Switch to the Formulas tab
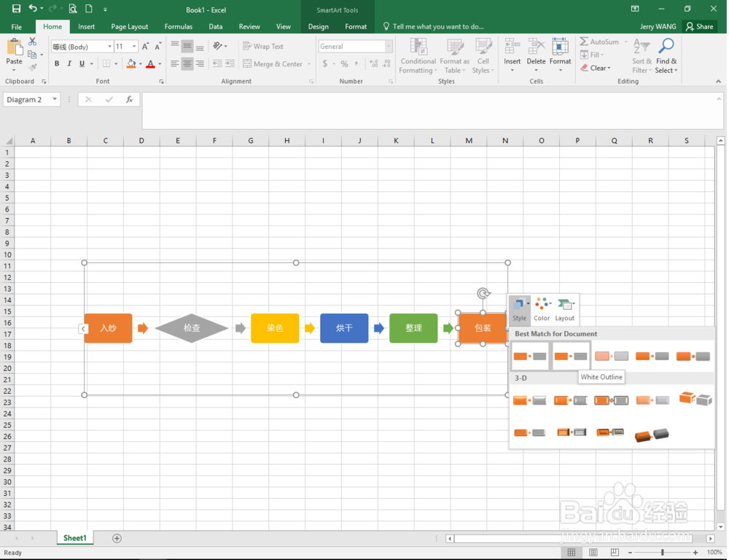 179,26
